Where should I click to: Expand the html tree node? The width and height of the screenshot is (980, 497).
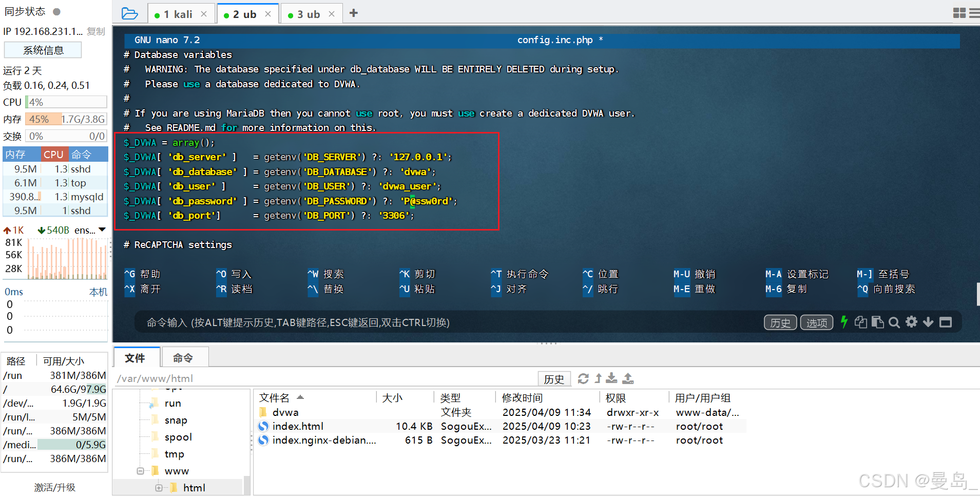pyautogui.click(x=159, y=488)
